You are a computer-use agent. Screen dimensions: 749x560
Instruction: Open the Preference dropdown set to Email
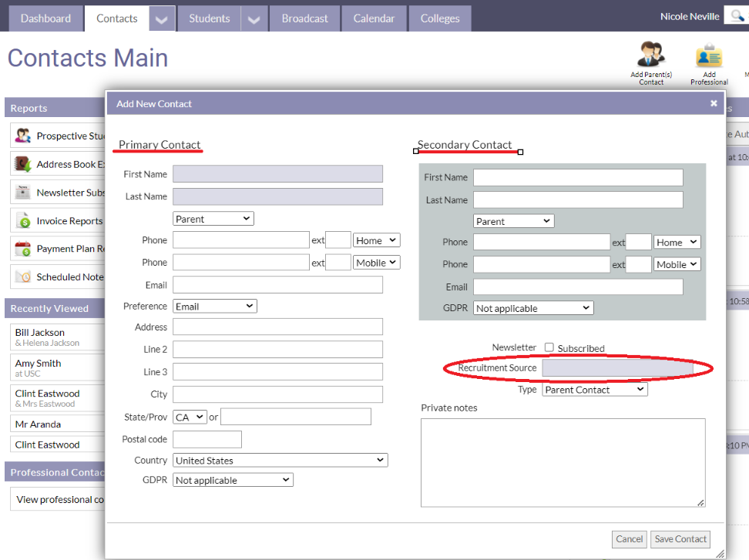(x=215, y=306)
